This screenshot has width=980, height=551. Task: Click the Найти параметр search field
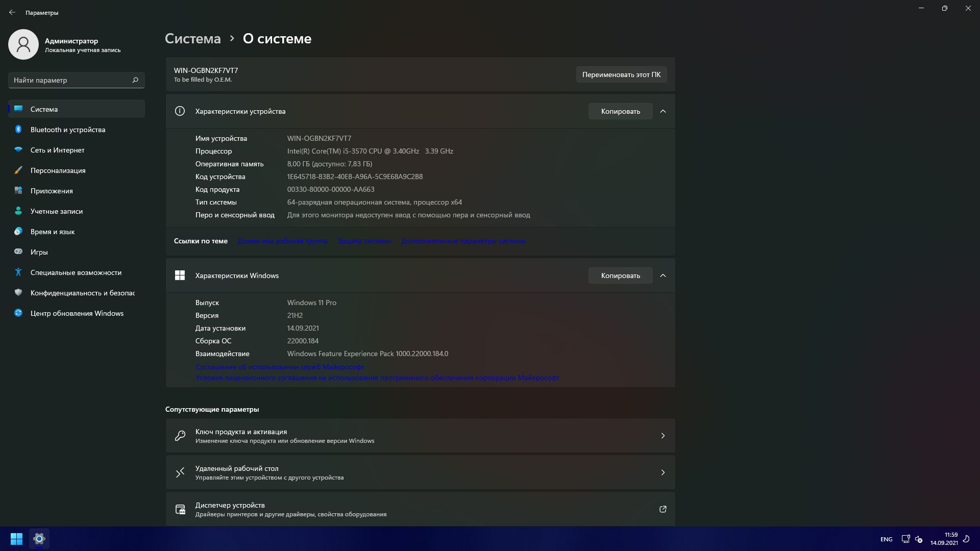77,80
